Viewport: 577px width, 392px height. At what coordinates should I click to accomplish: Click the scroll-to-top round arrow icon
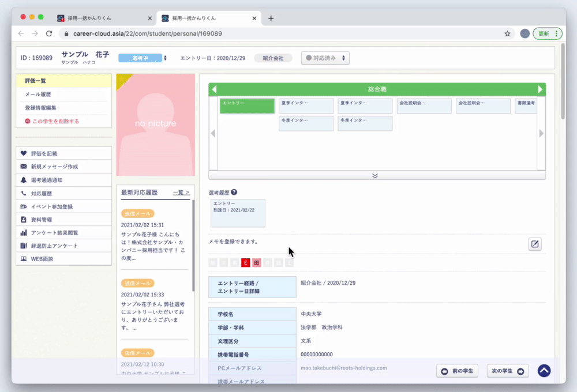[x=544, y=371]
